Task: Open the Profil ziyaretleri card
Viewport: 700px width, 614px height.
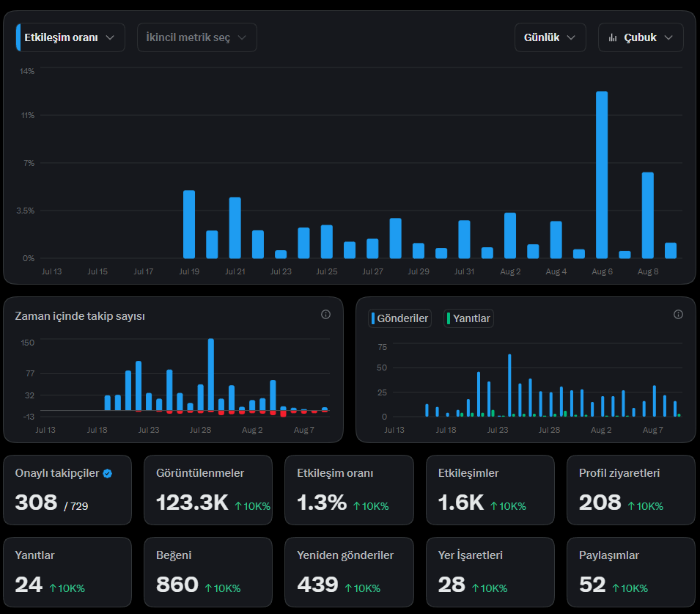Action: 631,490
